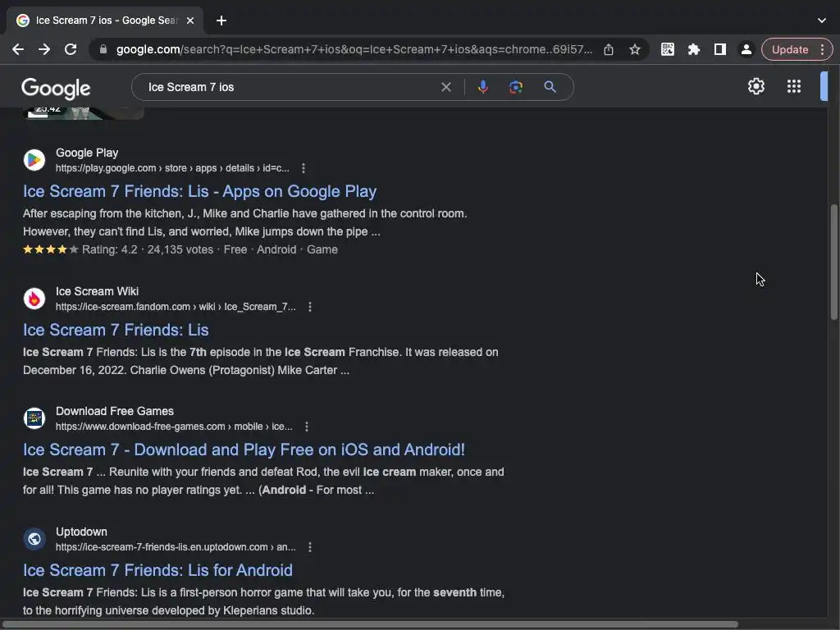
Task: Click the Ice Scream Wiki favicon
Action: [x=34, y=299]
